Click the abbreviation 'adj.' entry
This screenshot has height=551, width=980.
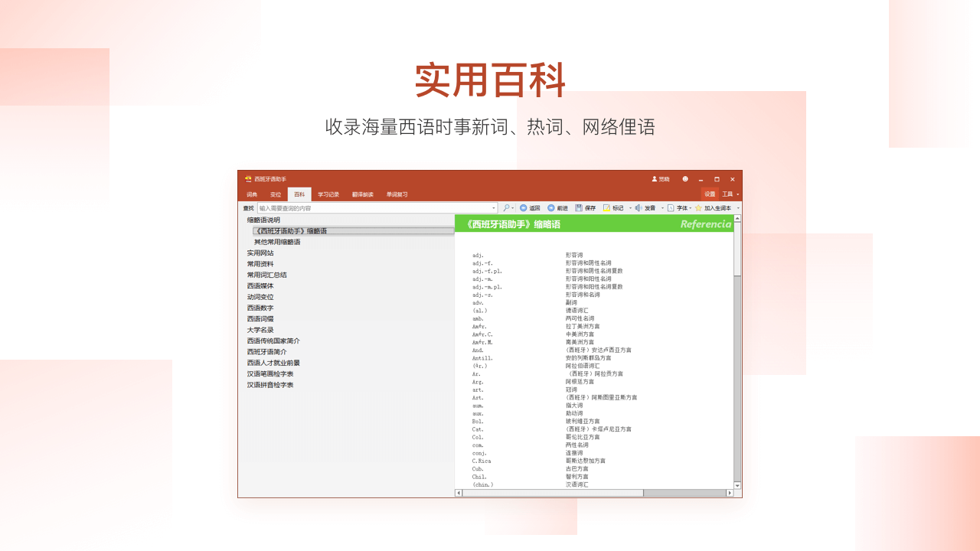coord(479,256)
